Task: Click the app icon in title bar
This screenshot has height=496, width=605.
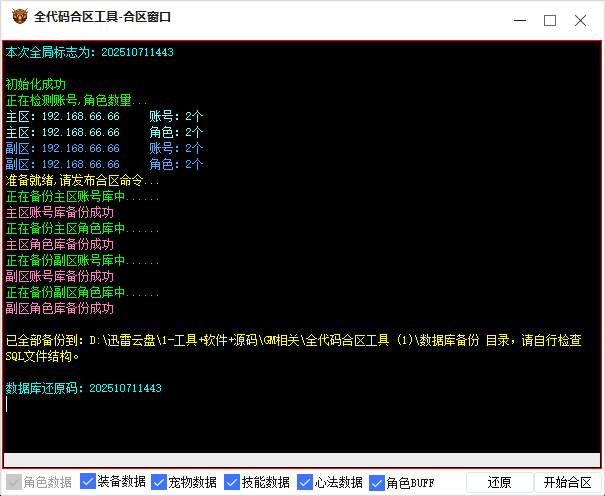Action: click(17, 17)
